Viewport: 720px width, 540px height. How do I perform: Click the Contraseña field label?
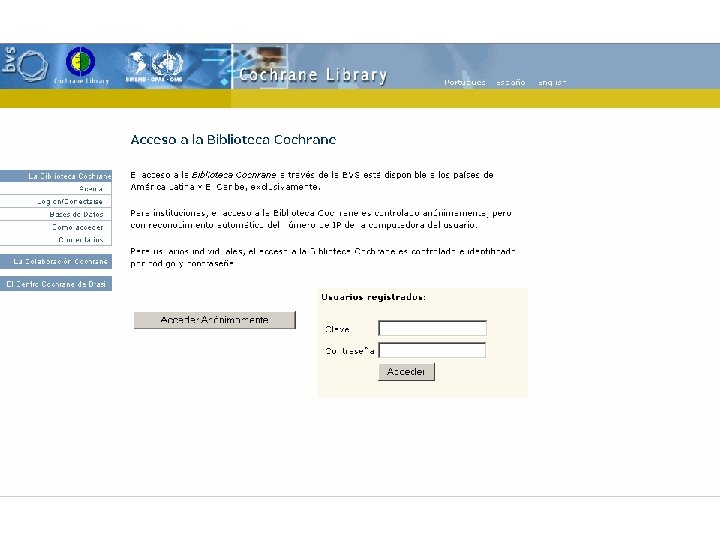click(x=350, y=351)
